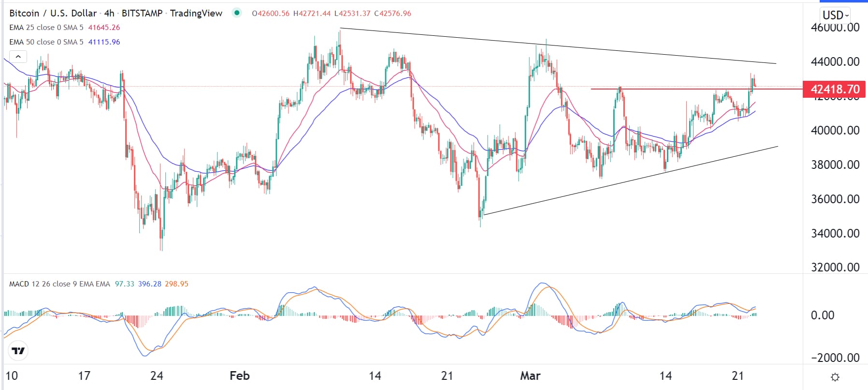The width and height of the screenshot is (868, 390).
Task: Click the low price L42531.37
Action: pyautogui.click(x=352, y=14)
